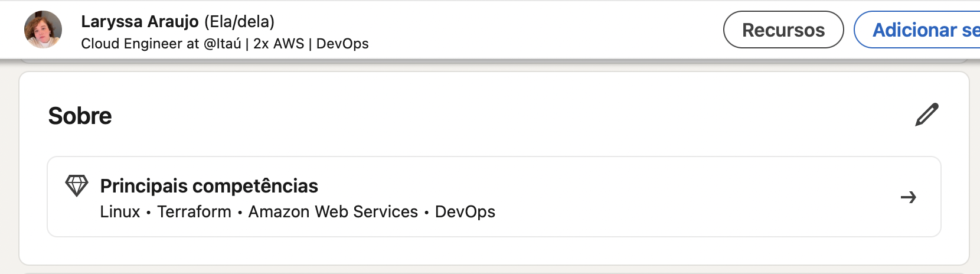
Task: Select the DevOps skill after Amazon Web Services
Action: point(465,211)
